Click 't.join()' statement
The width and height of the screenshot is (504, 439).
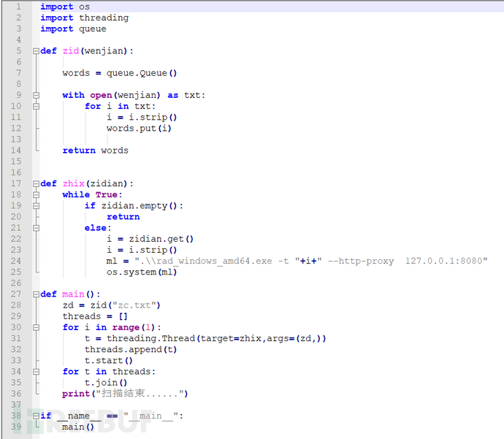pyautogui.click(x=106, y=383)
